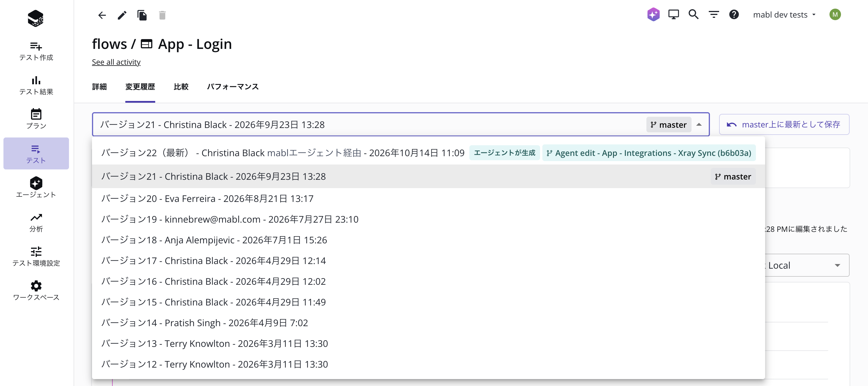868x386 pixels.
Task: Open テスト作成 in the sidebar
Action: [x=36, y=51]
